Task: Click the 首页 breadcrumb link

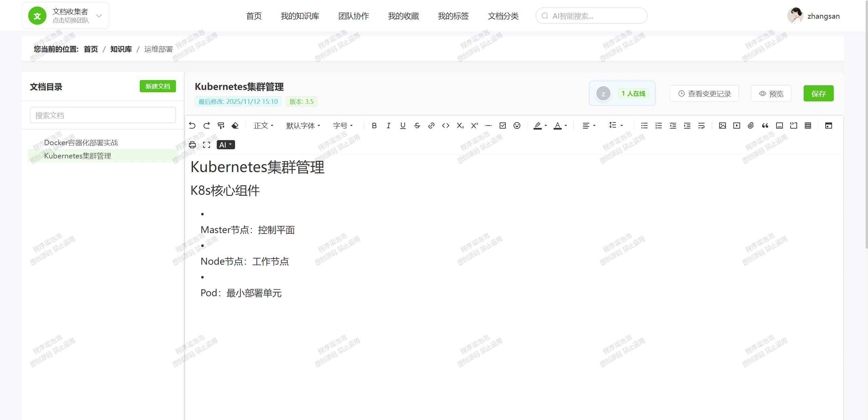Action: 91,49
